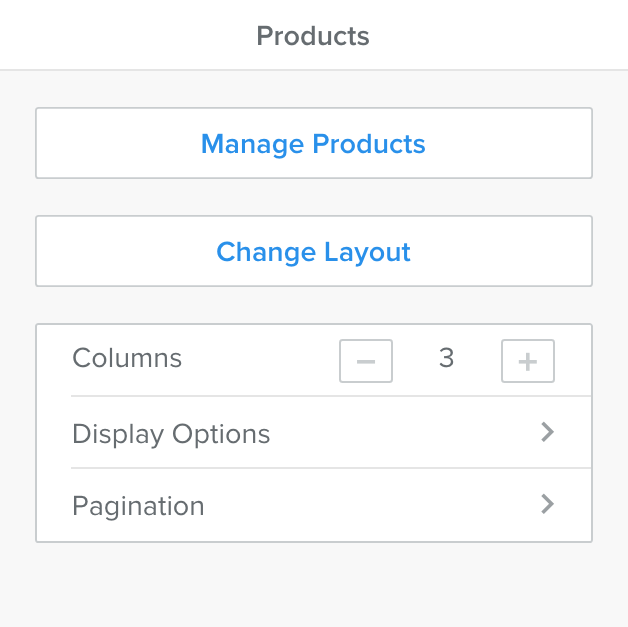
Task: Expand the Pagination settings row
Action: coord(314,505)
